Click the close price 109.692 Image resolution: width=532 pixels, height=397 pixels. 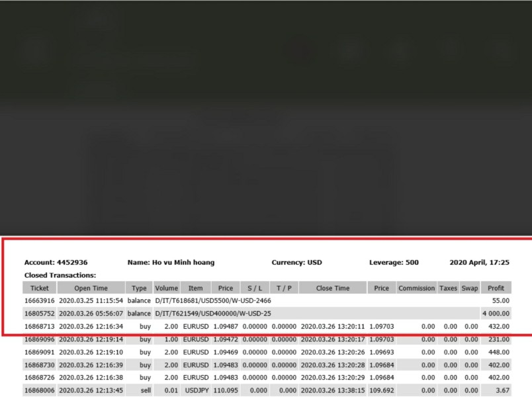point(382,390)
